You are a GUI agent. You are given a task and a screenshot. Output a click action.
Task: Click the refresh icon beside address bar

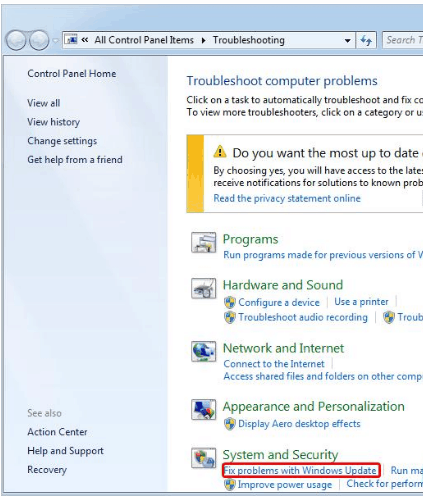366,40
